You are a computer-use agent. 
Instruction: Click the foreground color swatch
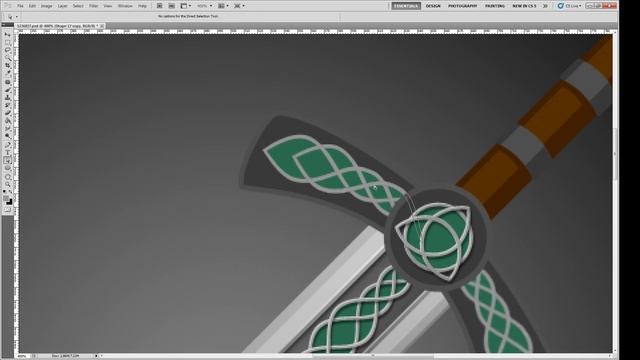click(x=6, y=198)
